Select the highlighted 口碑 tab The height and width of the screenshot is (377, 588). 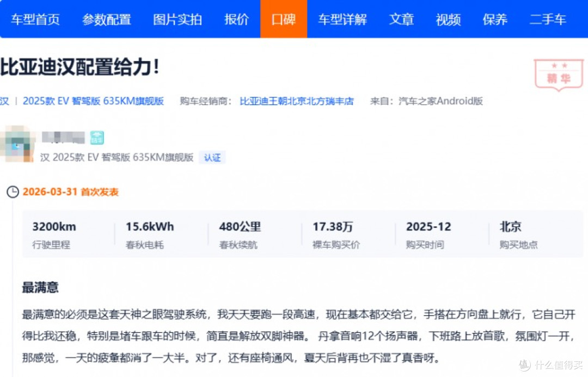tap(284, 19)
